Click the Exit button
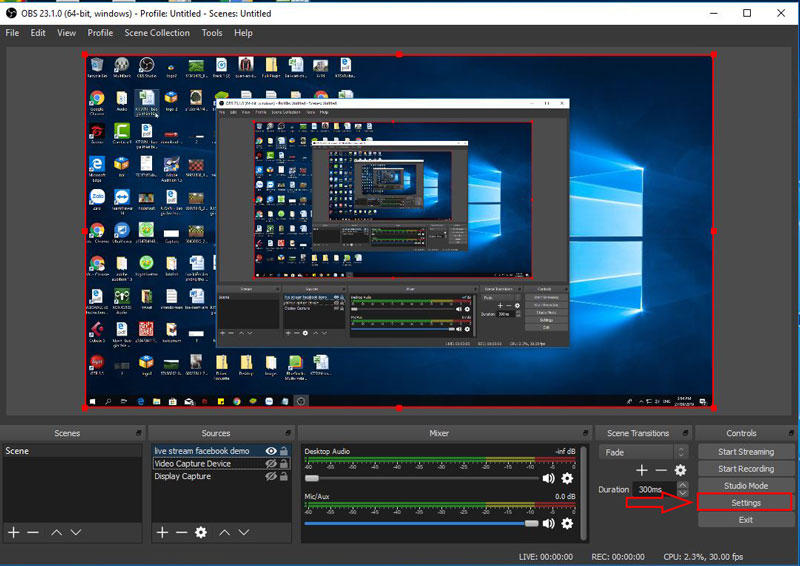Viewport: 800px width, 566px height. point(745,520)
